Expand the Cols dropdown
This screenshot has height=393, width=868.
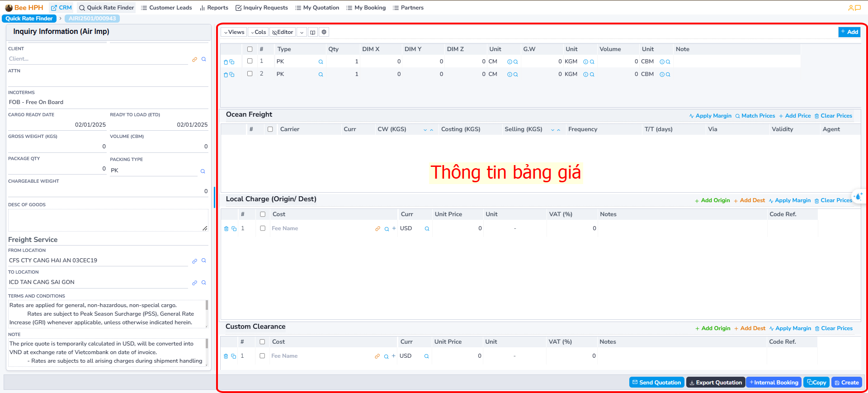(x=258, y=32)
